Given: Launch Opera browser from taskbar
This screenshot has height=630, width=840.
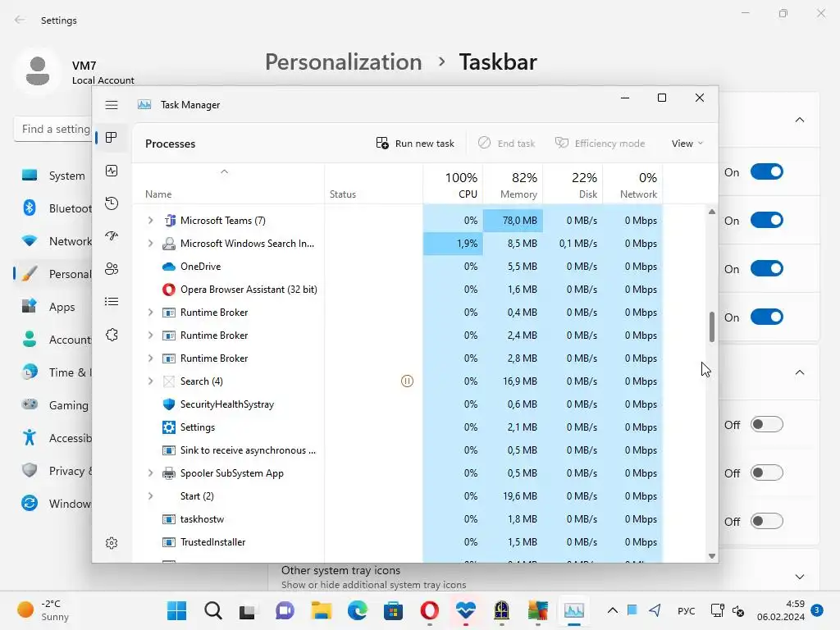Looking at the screenshot, I should (430, 610).
